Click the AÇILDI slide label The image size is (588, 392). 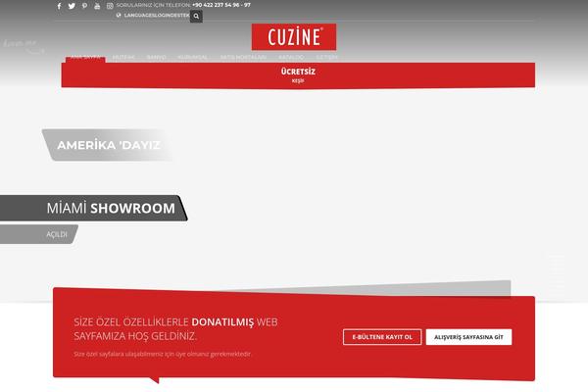tap(57, 234)
